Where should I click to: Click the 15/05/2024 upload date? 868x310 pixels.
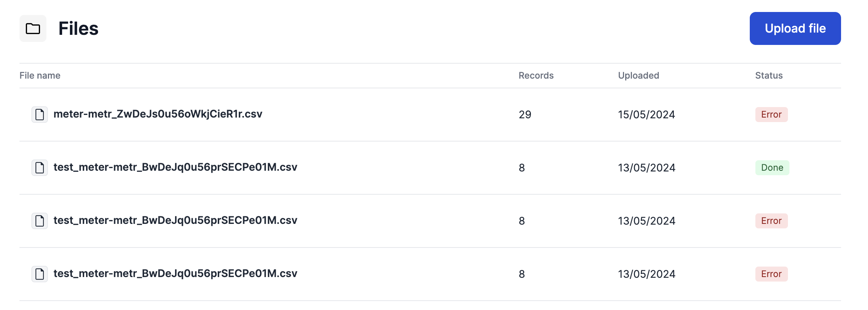click(x=646, y=115)
